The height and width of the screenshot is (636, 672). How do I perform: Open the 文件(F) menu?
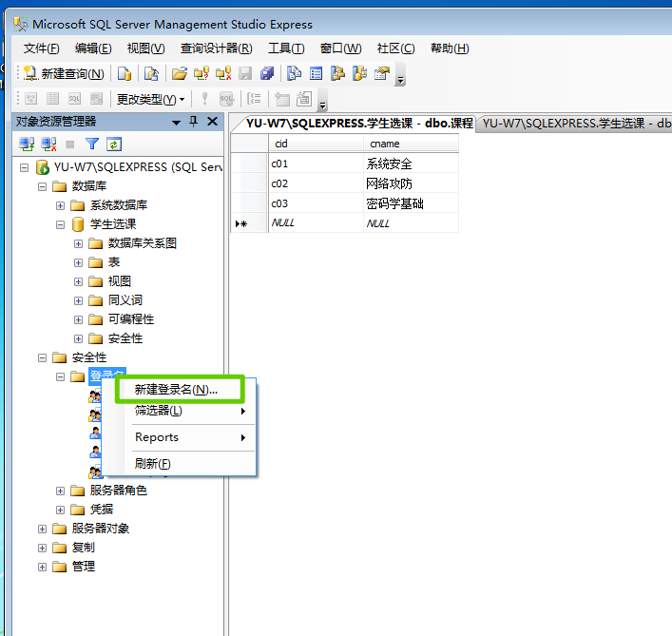pyautogui.click(x=41, y=48)
